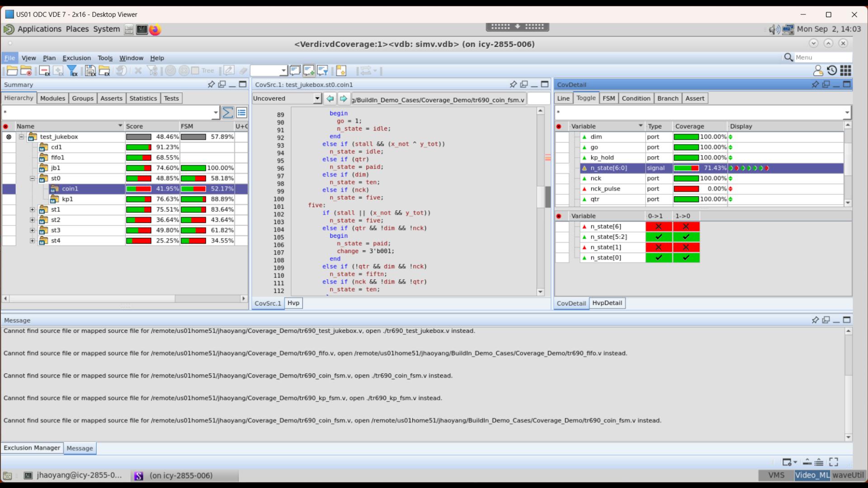Expand the st3 tree node
The width and height of the screenshot is (868, 488).
[32, 230]
